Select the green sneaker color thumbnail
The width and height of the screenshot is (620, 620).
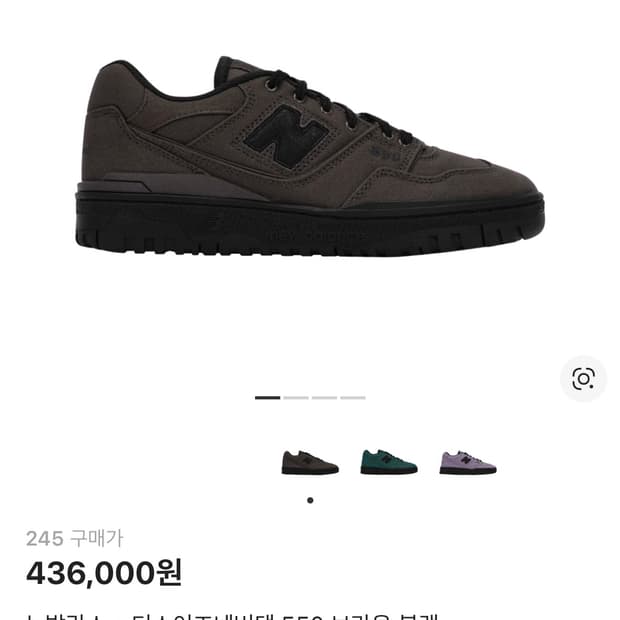coord(389,461)
